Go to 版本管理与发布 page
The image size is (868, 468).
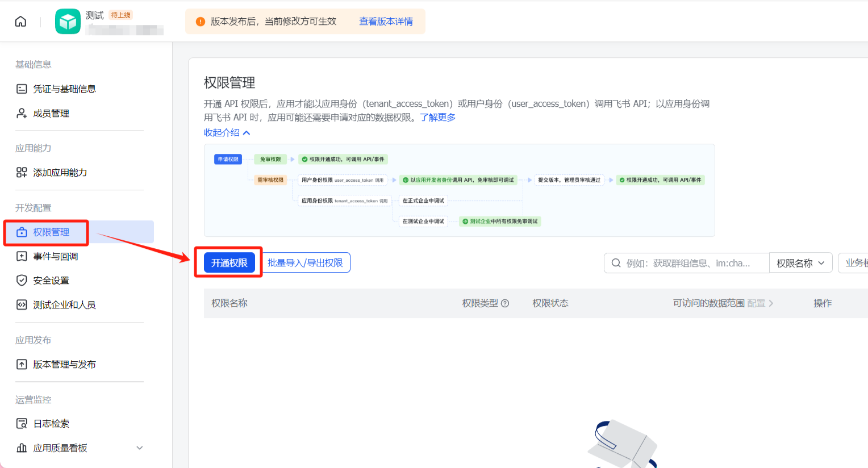(x=64, y=365)
